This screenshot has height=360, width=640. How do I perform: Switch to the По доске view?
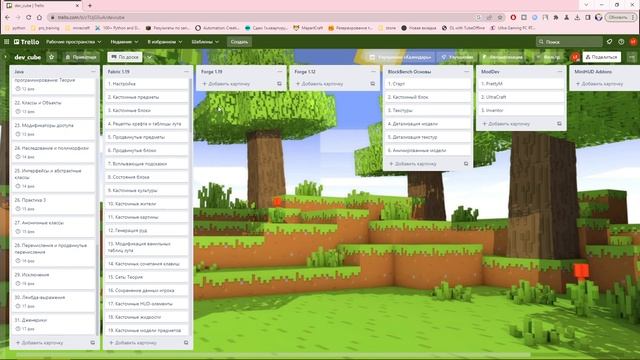click(125, 57)
